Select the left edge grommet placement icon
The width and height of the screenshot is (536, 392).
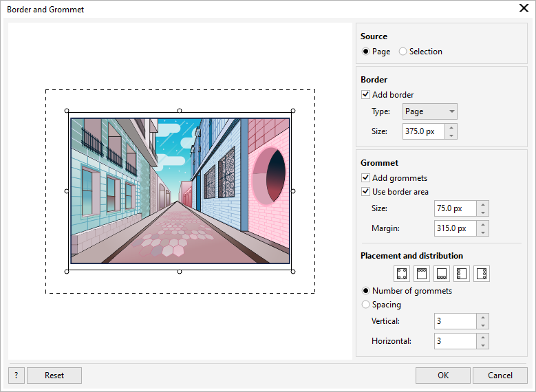pos(462,274)
